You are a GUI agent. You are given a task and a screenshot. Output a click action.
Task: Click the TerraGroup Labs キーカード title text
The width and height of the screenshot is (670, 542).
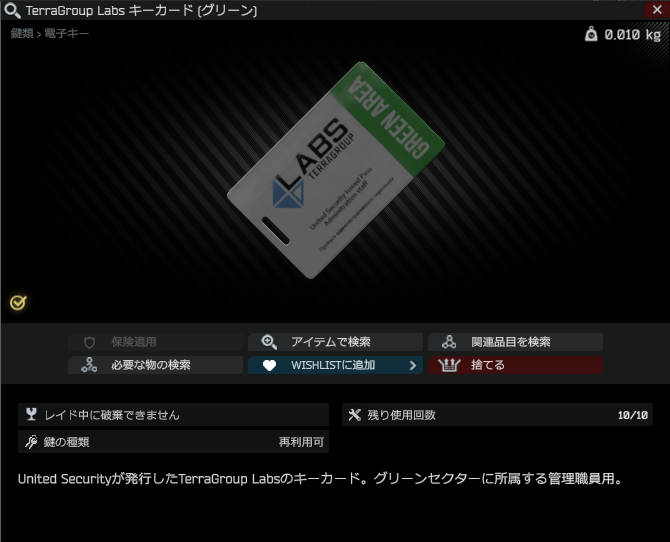[141, 11]
